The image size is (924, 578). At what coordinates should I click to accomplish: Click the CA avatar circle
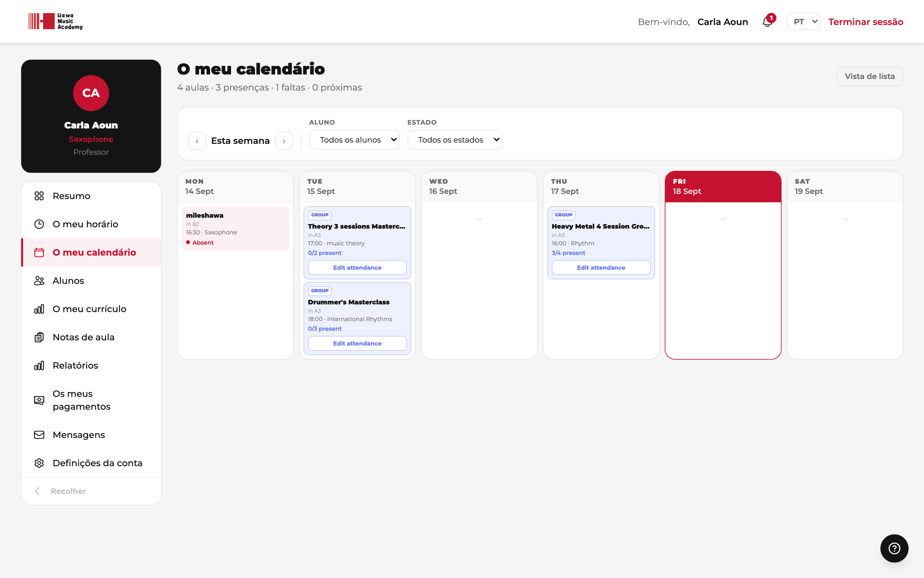91,93
